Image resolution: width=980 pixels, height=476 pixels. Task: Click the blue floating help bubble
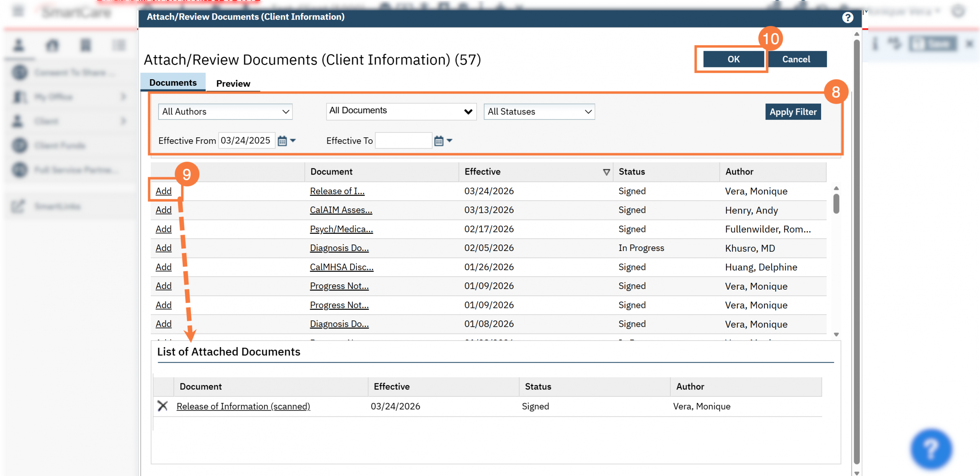pyautogui.click(x=931, y=448)
